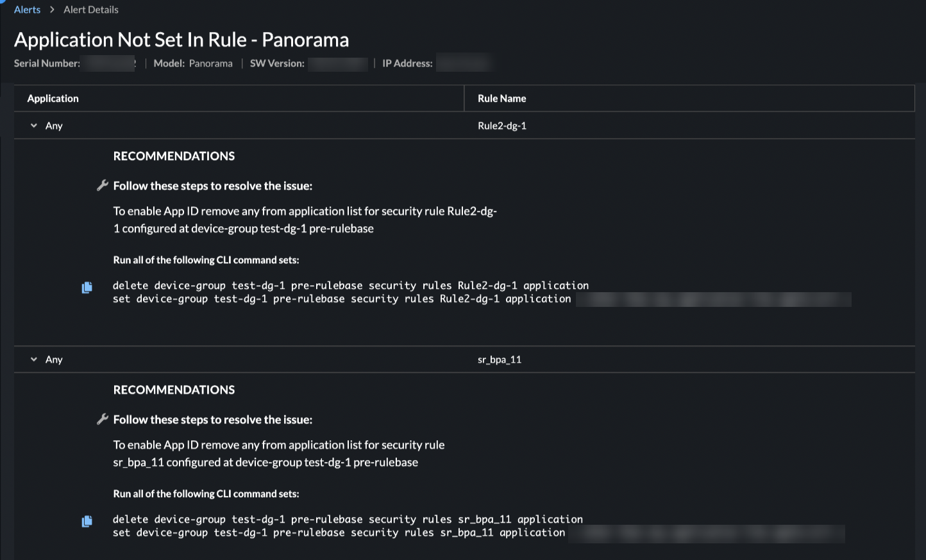The height and width of the screenshot is (560, 926).
Task: Click the delete command line for sr_bpa_11
Action: click(x=348, y=520)
